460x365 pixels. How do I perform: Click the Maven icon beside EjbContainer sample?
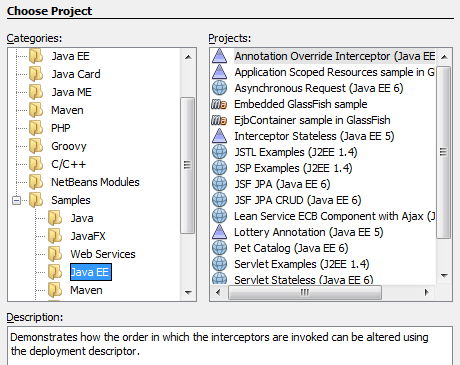[219, 120]
